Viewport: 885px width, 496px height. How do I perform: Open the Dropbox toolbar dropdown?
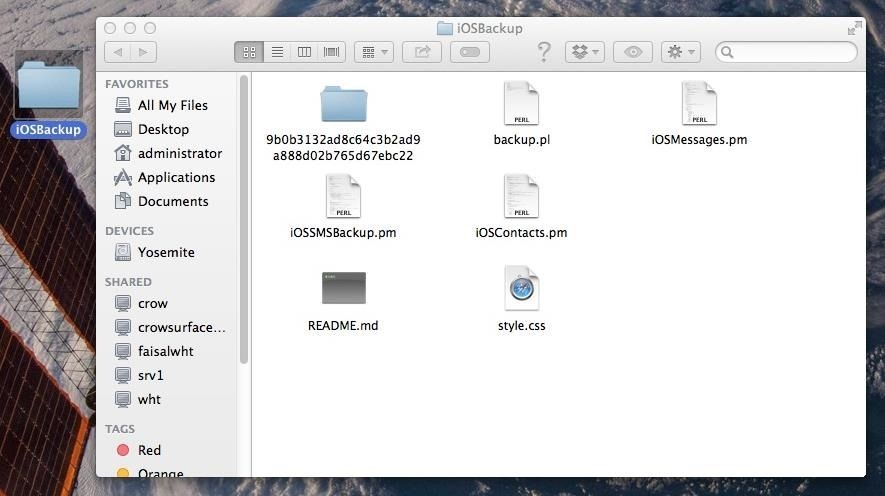click(584, 52)
